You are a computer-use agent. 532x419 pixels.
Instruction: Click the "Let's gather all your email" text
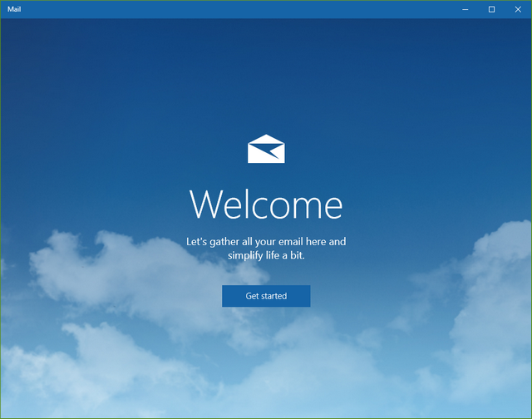[x=266, y=248]
